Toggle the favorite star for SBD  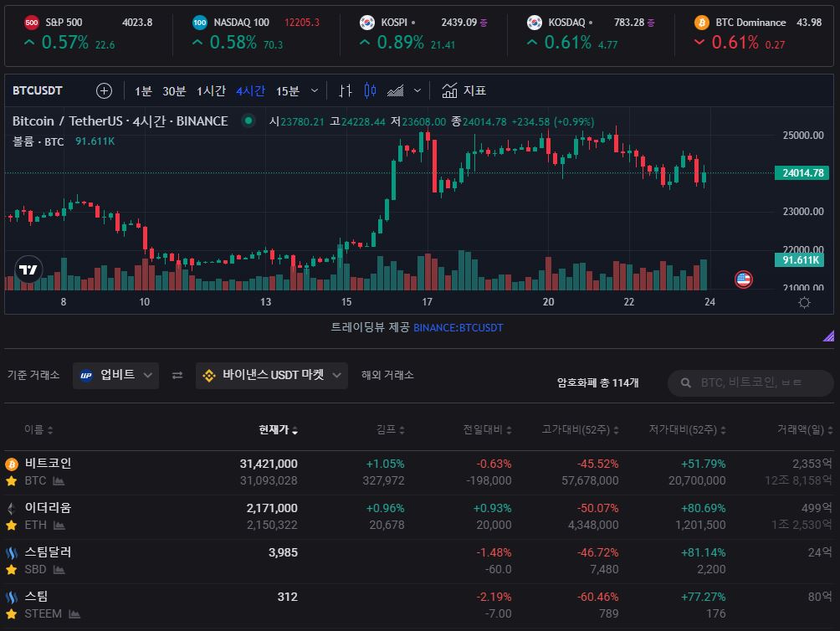[x=11, y=570]
